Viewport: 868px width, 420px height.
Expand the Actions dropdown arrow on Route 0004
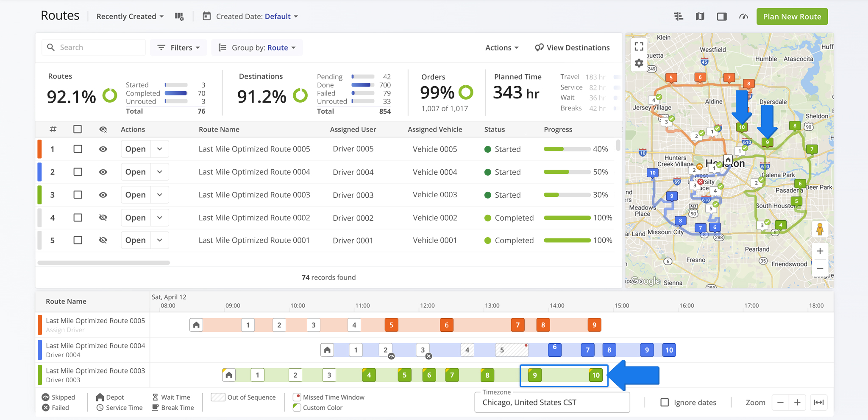(x=160, y=172)
